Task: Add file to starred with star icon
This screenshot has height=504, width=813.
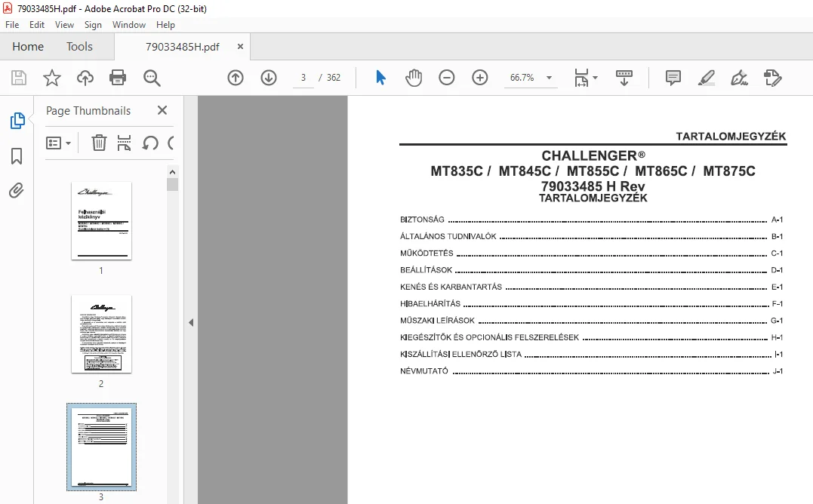Action: click(52, 78)
